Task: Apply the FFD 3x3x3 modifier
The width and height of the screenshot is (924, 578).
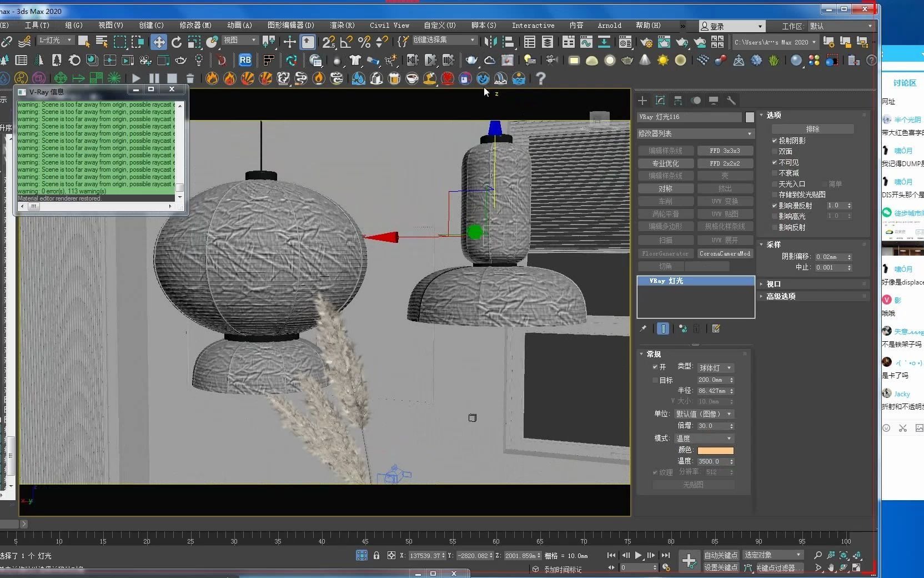Action: click(x=725, y=151)
